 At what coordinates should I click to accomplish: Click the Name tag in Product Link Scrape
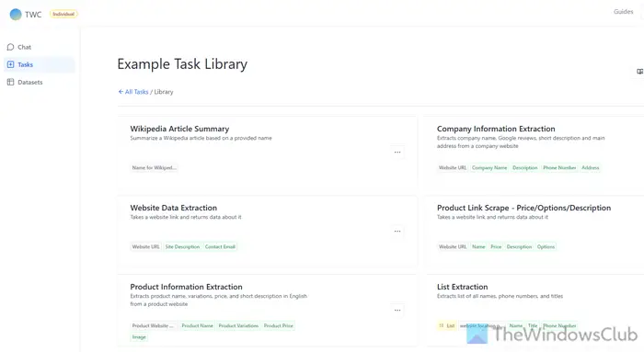click(478, 247)
